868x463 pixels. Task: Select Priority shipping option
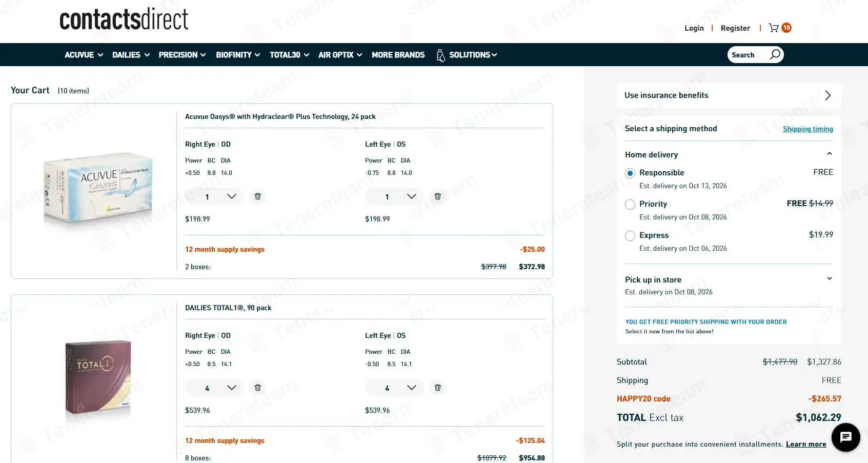(x=630, y=205)
